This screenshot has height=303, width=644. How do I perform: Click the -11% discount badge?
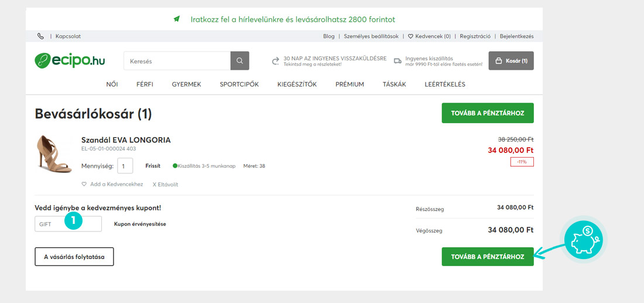[522, 162]
